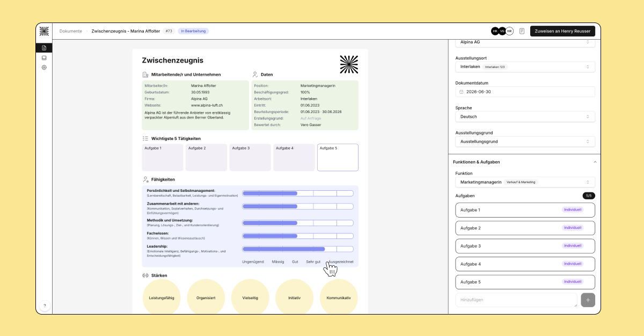This screenshot has height=336, width=644.
Task: Select Aufgabe 4 in the side panel list
Action: (525, 264)
